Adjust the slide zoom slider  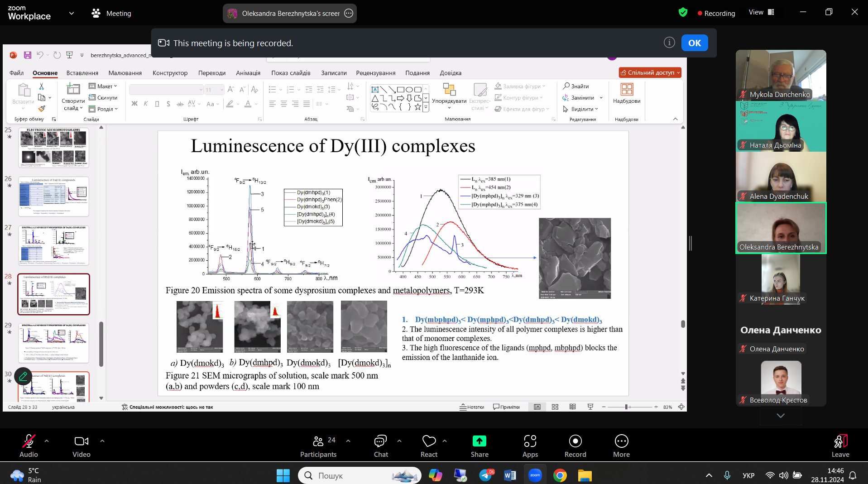coord(627,407)
